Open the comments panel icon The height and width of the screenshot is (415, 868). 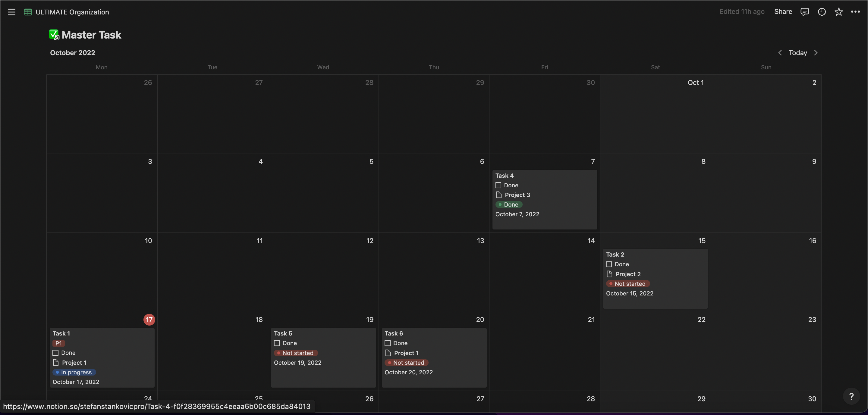click(x=804, y=12)
